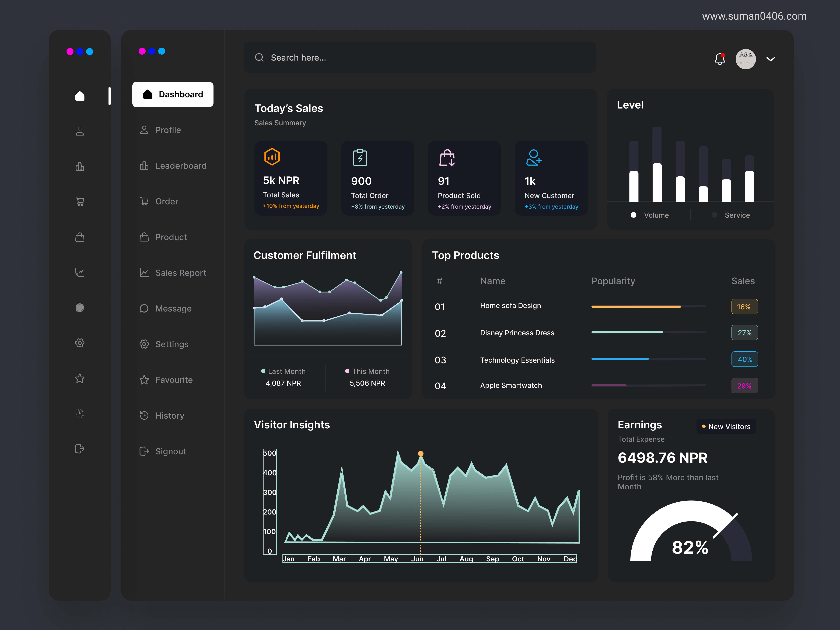Switch to the Dashboard tab
Screen dimensions: 840x630
coord(173,94)
